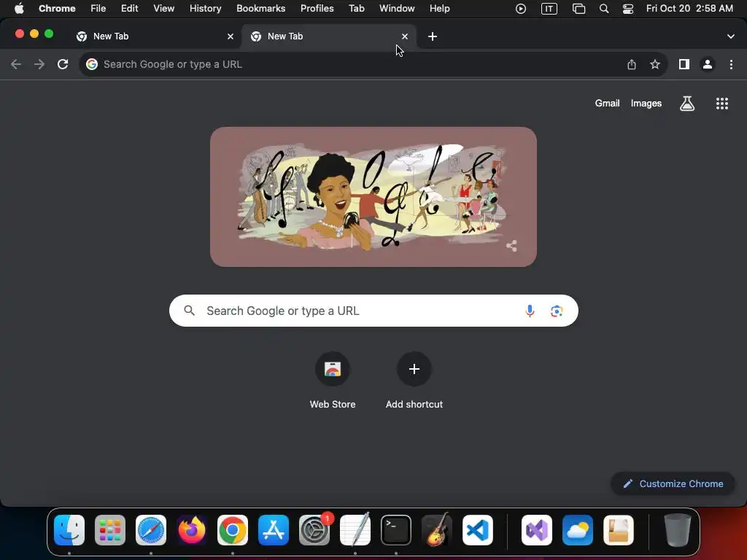Image resolution: width=747 pixels, height=560 pixels.
Task: Open the Tab menu
Action: pyautogui.click(x=356, y=9)
